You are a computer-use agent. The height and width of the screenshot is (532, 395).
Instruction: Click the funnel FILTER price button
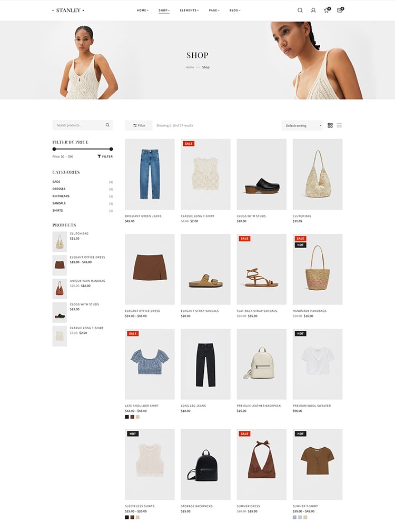point(105,156)
